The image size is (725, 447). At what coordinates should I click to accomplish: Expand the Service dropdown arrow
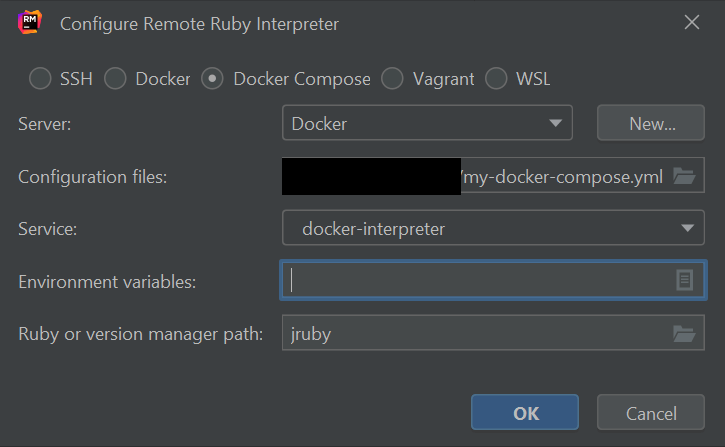(x=687, y=229)
